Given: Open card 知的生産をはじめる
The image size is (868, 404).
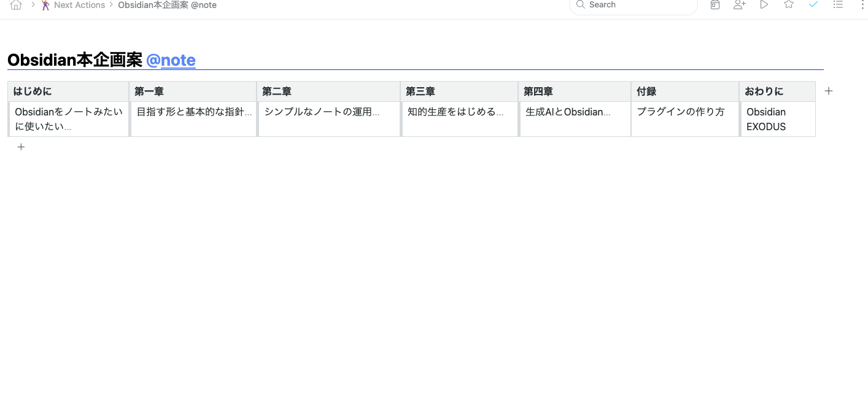Looking at the screenshot, I should (460, 119).
